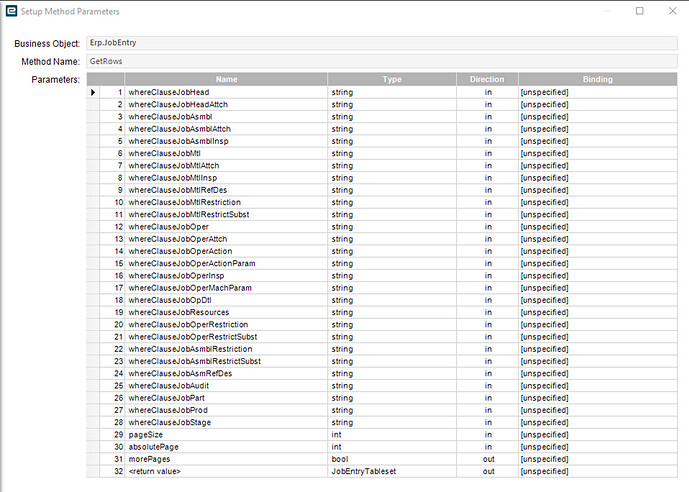Click the current row arrow indicator
The image size is (689, 492).
93,92
